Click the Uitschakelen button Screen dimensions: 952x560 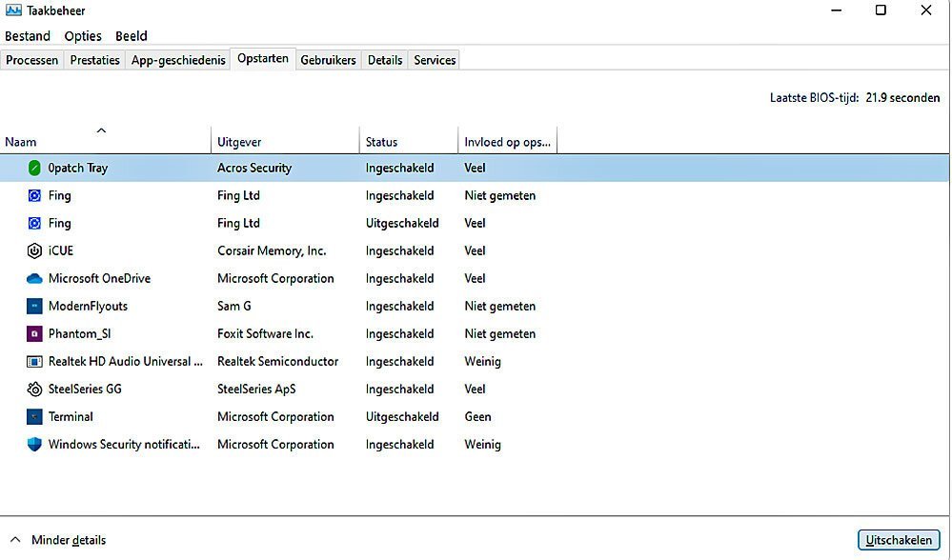(899, 540)
